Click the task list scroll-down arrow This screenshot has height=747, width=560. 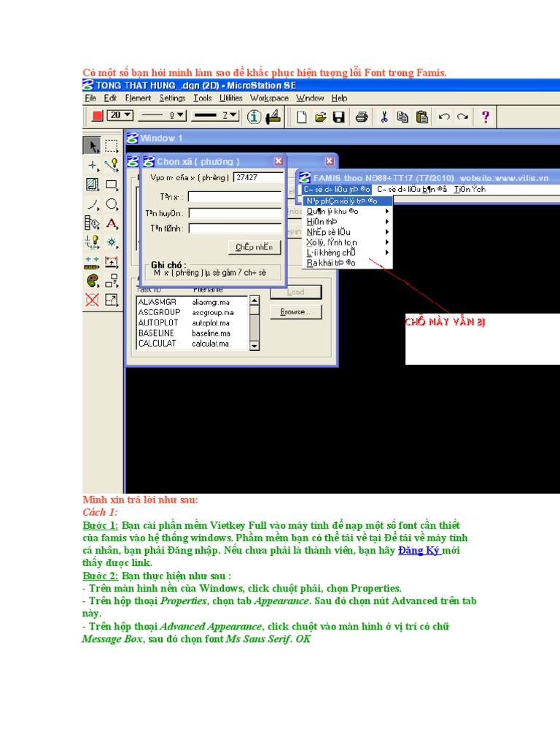tap(254, 346)
